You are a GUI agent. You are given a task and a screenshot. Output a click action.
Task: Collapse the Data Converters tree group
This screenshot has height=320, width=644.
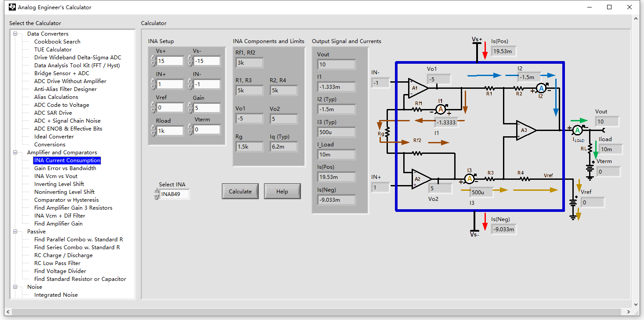pos(16,34)
